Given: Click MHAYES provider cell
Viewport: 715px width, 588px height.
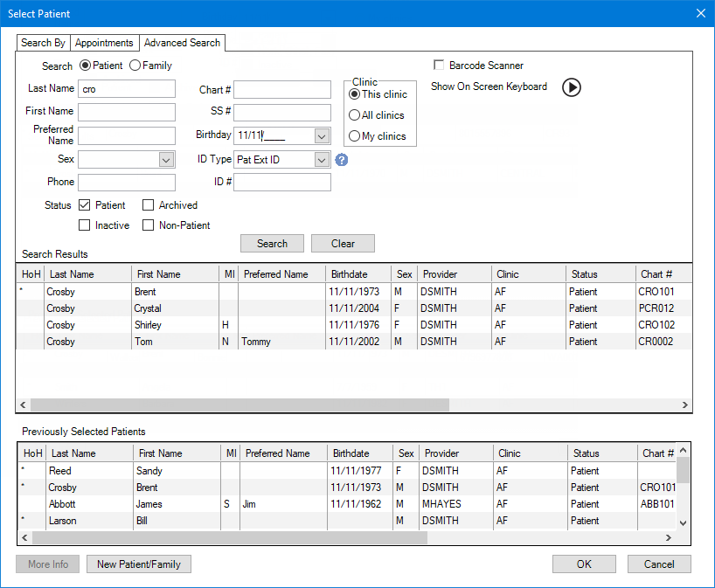Looking at the screenshot, I should (x=441, y=504).
